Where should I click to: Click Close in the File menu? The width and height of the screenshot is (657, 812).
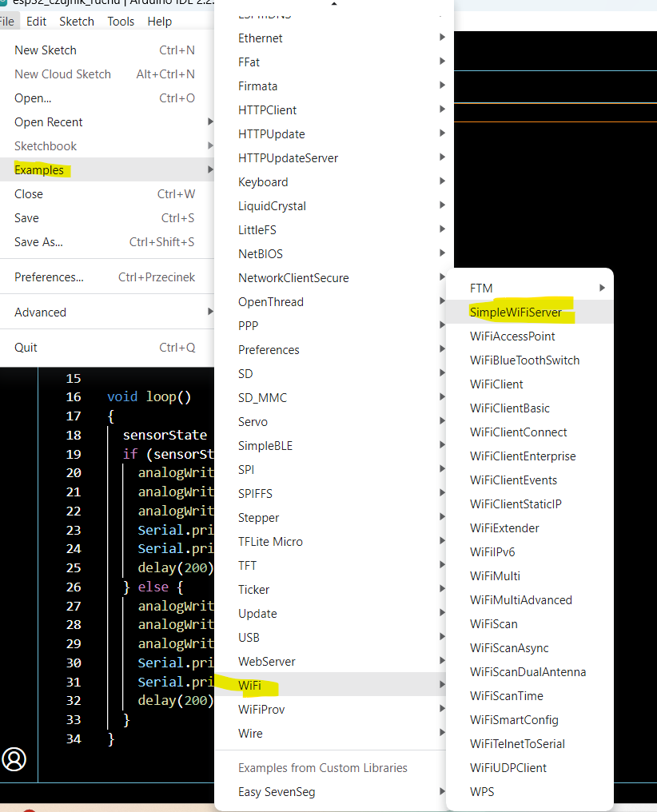tap(107, 193)
